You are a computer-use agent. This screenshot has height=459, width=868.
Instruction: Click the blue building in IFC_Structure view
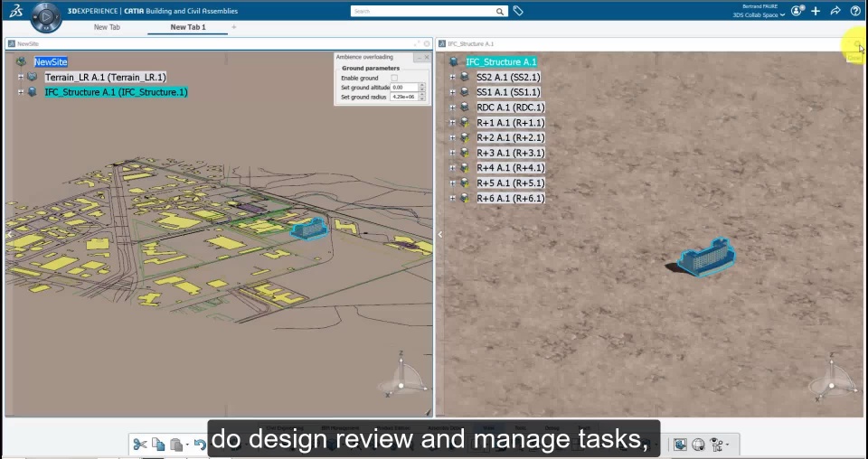click(x=706, y=258)
